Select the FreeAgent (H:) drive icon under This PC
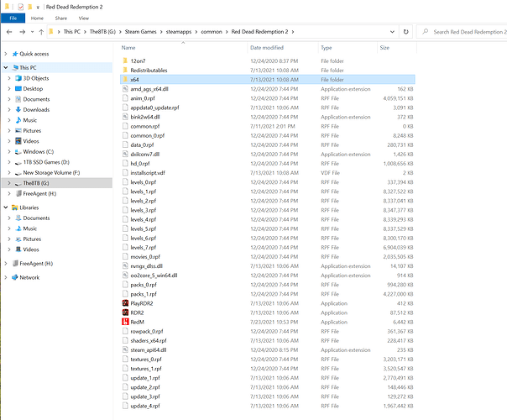The height and width of the screenshot is (420, 507). point(18,193)
